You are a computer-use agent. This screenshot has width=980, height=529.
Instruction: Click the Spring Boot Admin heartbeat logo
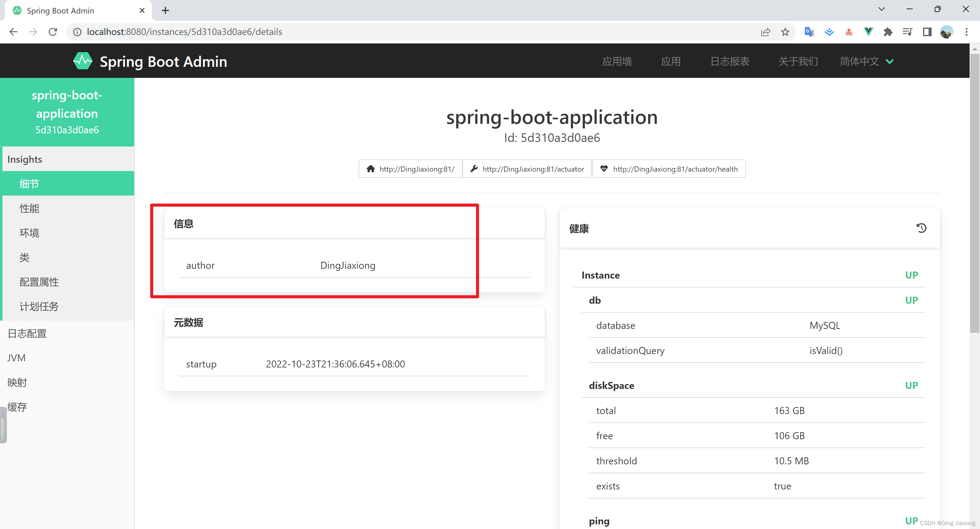(83, 61)
